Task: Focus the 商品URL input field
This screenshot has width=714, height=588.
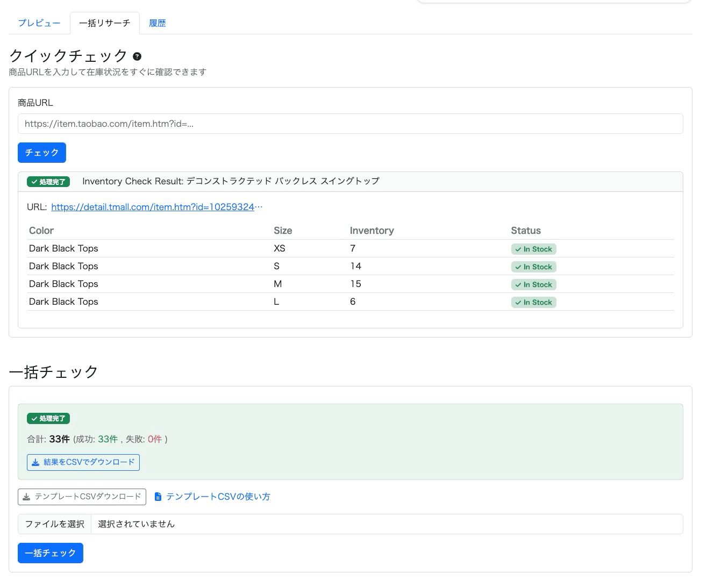Action: pos(351,124)
